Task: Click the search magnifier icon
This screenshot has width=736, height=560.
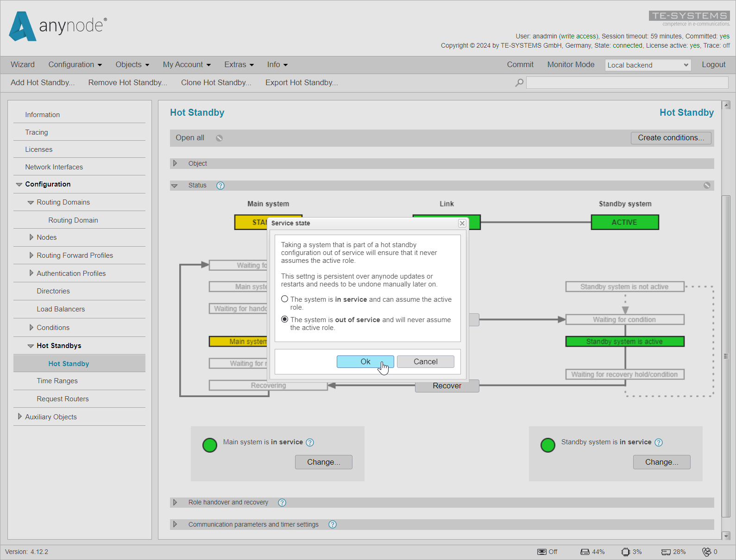Action: click(x=519, y=82)
